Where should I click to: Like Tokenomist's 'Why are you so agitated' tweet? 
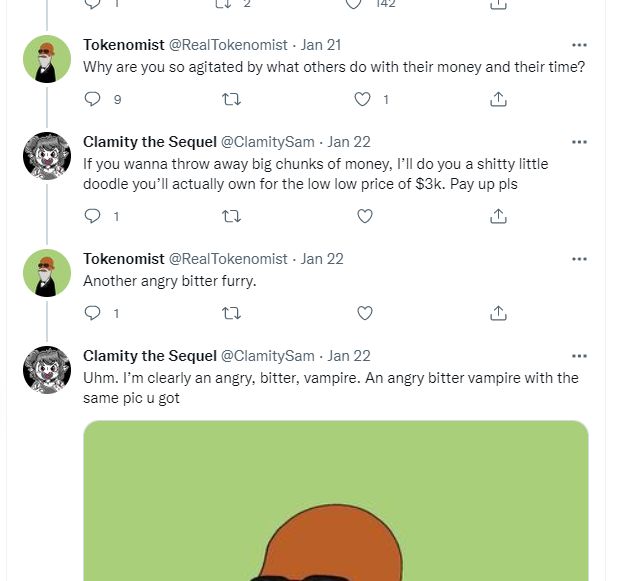(364, 99)
